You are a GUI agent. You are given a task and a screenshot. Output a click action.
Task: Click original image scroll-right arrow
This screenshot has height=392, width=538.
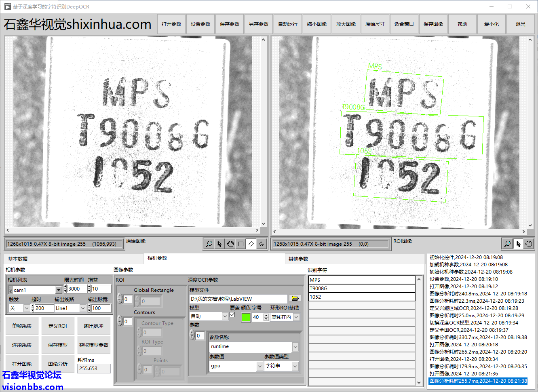coord(257,230)
